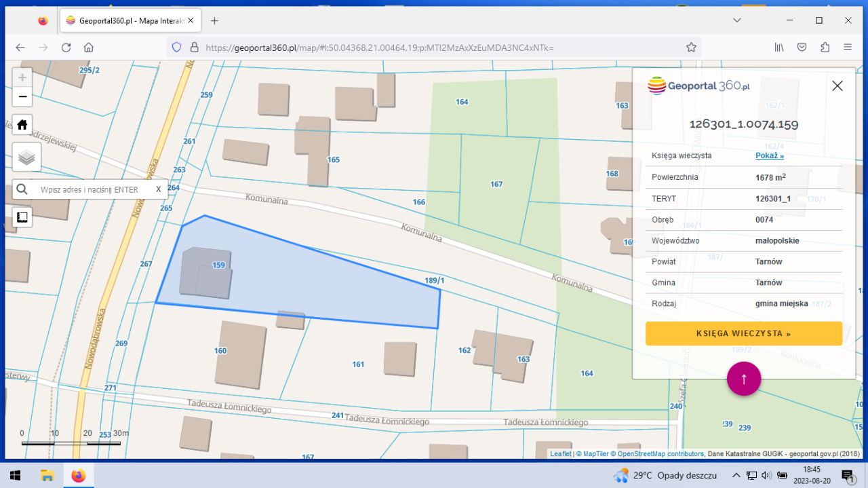This screenshot has height=488, width=868.
Task: Open the Firefox list all tabs dropdown
Action: (x=737, y=20)
